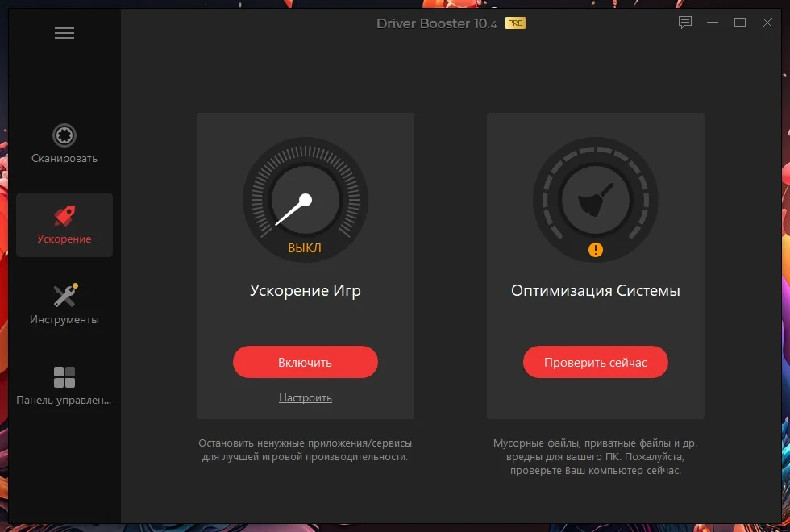Open the hamburger menu
The height and width of the screenshot is (532, 790).
tap(64, 33)
